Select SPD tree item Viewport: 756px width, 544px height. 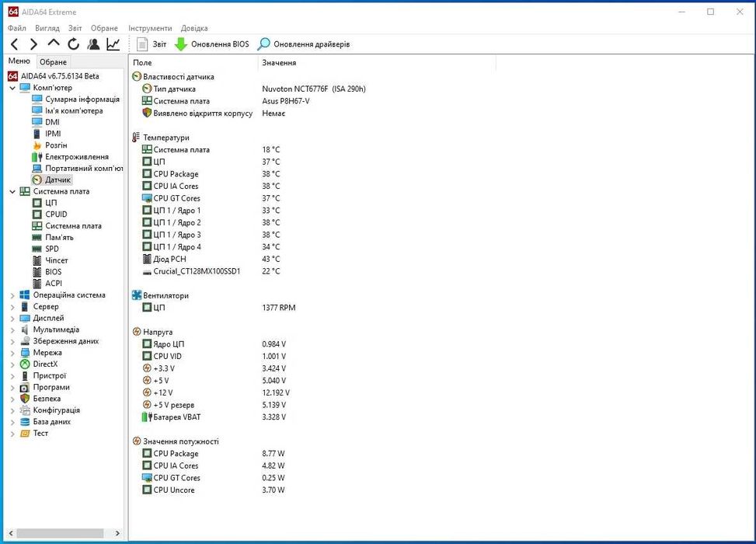tap(52, 249)
